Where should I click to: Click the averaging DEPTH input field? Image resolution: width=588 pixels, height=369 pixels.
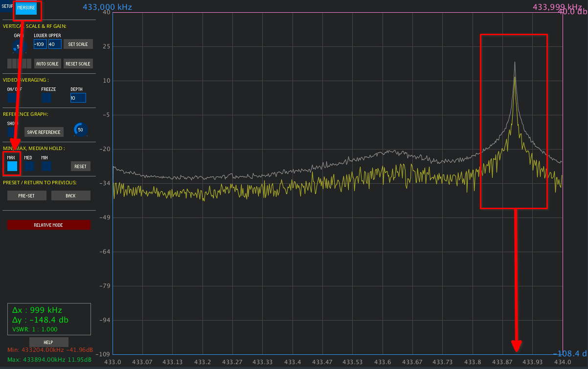[78, 98]
